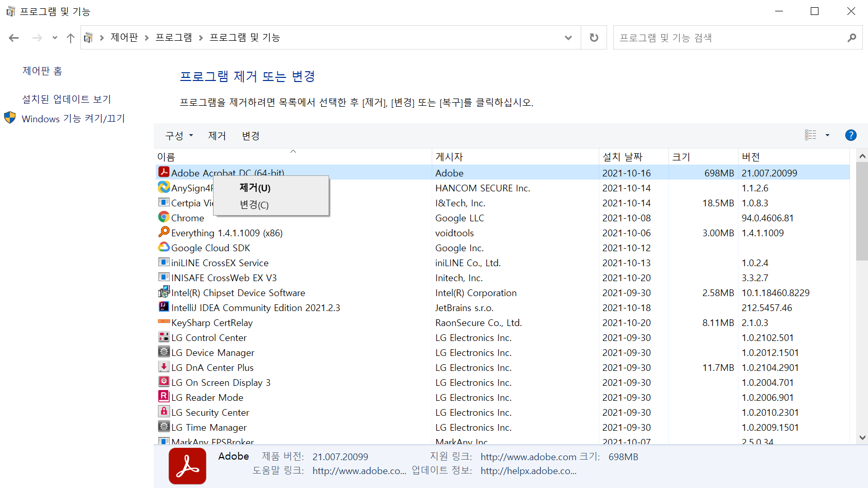Select 제거(U) in the context menu
Image resolution: width=868 pixels, height=488 pixels.
click(x=271, y=188)
